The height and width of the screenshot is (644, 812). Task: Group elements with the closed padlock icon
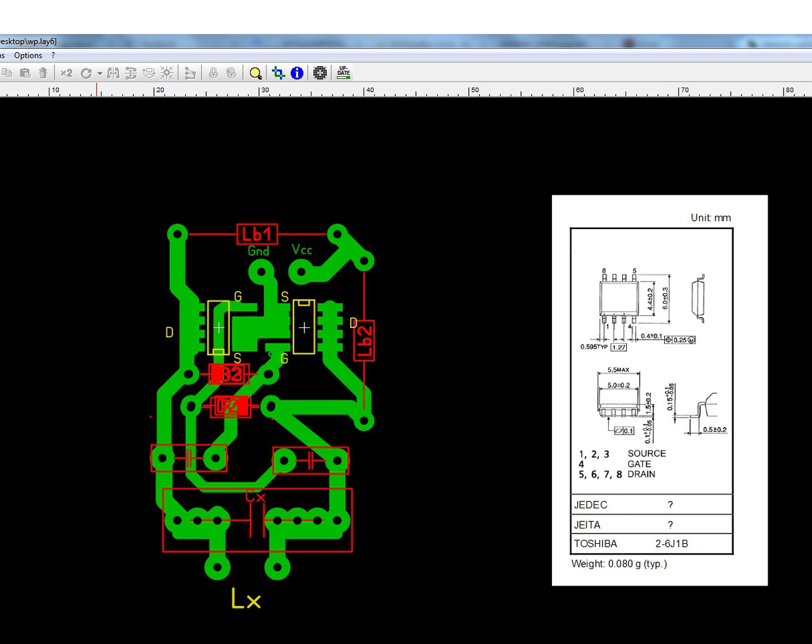(x=213, y=73)
